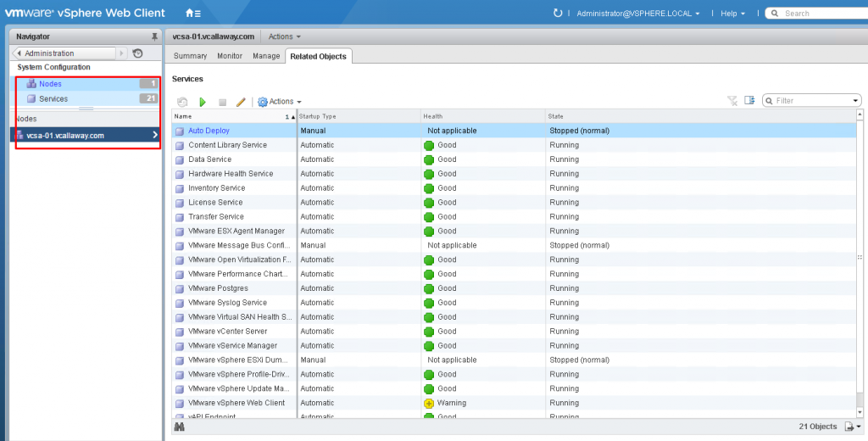
Task: Start the selected service with green play icon
Action: [203, 102]
